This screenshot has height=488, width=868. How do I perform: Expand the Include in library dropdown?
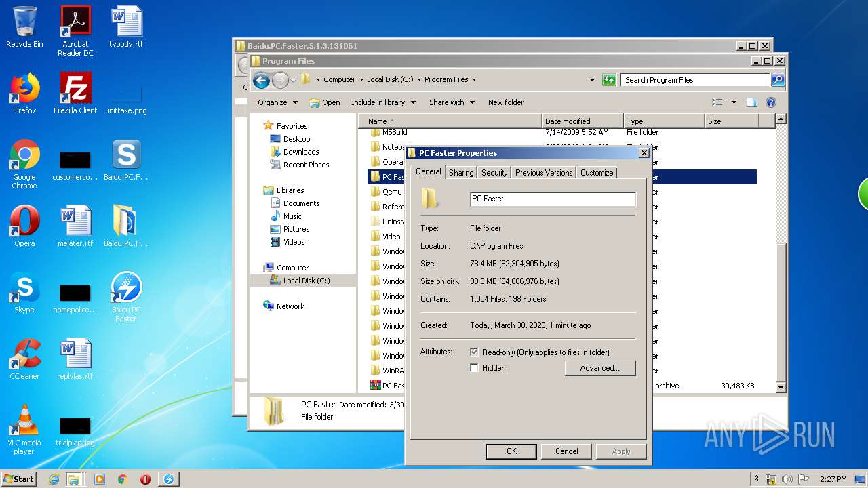(382, 102)
